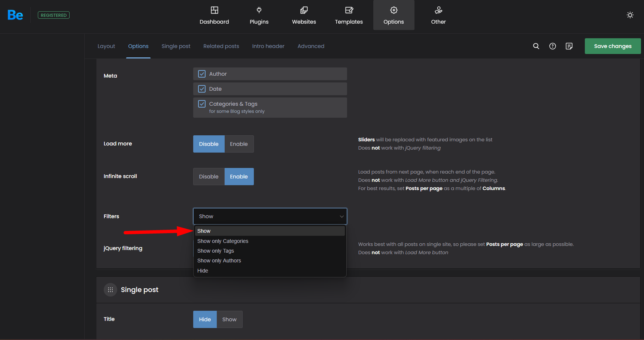
Task: Choose Hide option in Filters list
Action: (270, 271)
